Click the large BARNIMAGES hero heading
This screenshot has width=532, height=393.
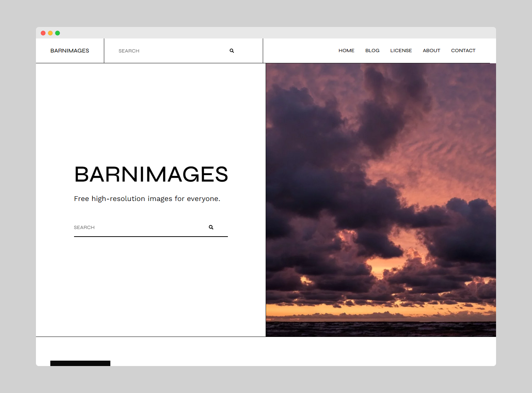[151, 174]
